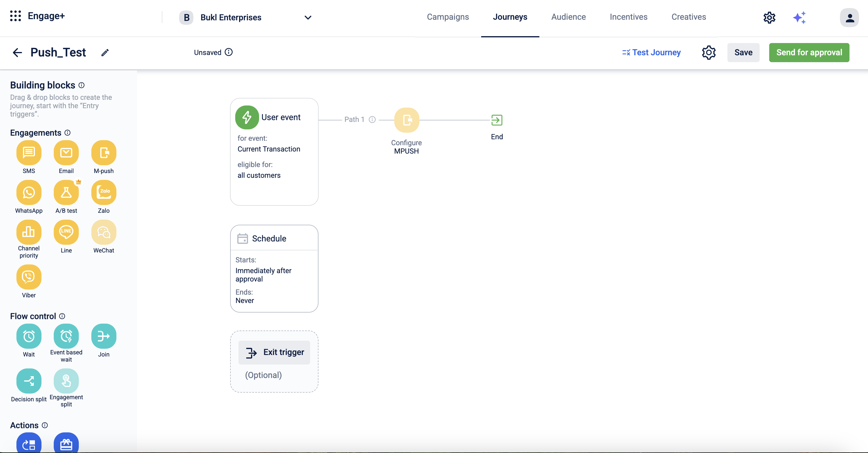The image size is (868, 453).
Task: Click the A/B test block icon
Action: (66, 193)
